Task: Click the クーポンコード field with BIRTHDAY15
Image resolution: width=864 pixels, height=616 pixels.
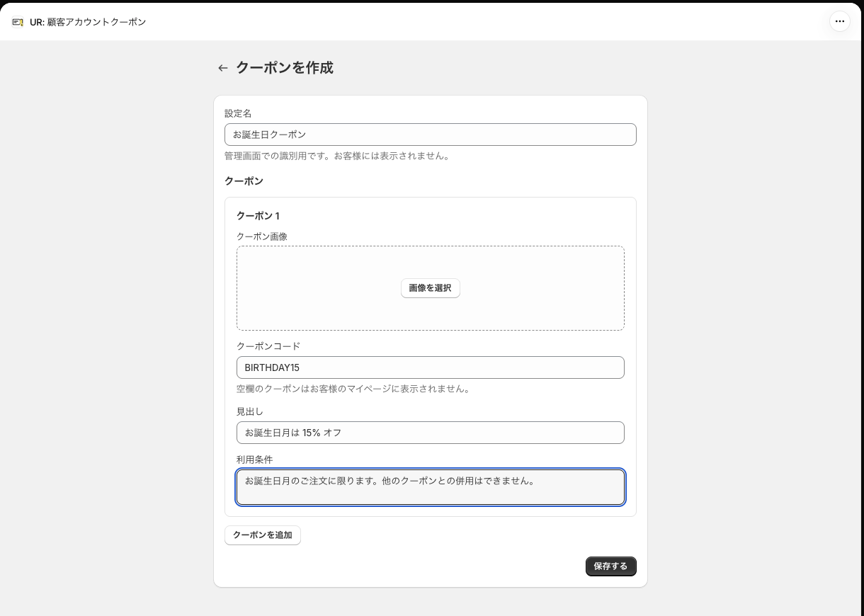Action: tap(431, 367)
